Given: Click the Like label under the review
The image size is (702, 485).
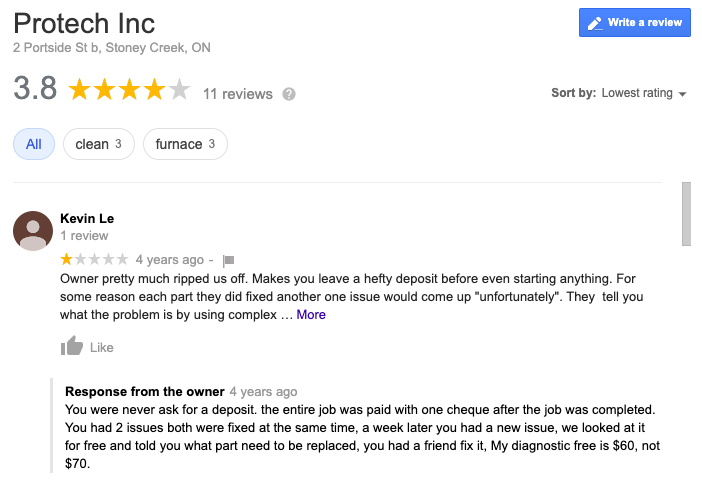Looking at the screenshot, I should pos(102,348).
